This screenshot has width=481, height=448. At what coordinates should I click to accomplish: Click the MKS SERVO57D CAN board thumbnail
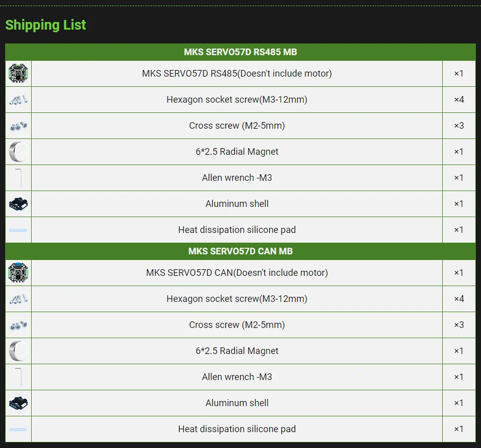point(18,272)
